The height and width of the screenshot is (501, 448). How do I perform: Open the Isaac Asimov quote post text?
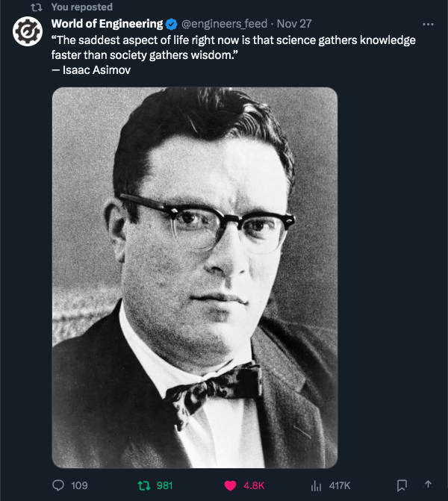pyautogui.click(x=233, y=55)
